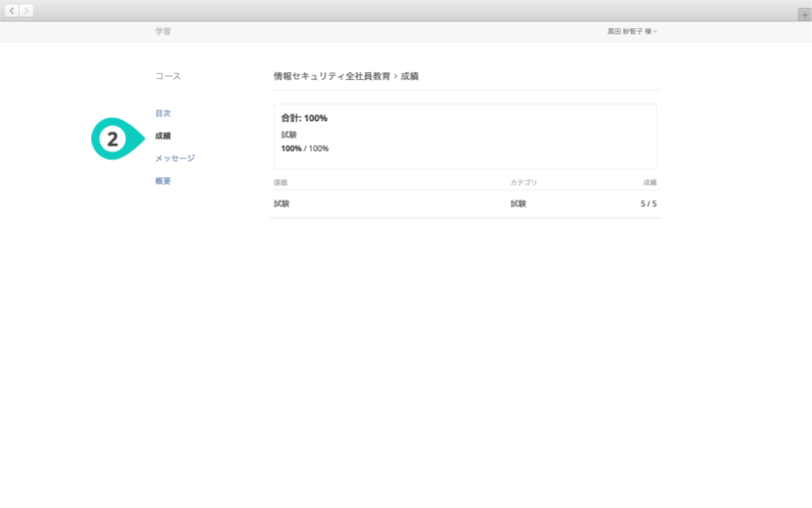Click the browser forward arrow button

(x=26, y=11)
